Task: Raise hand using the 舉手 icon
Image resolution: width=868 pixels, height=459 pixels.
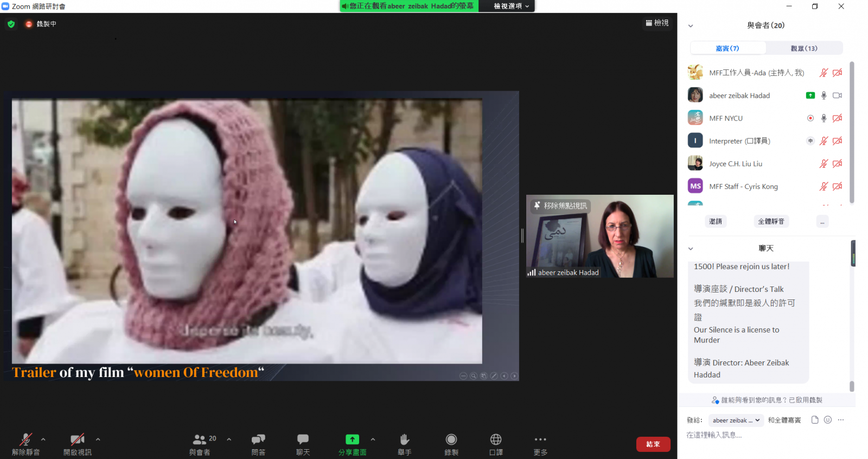Action: click(x=404, y=439)
